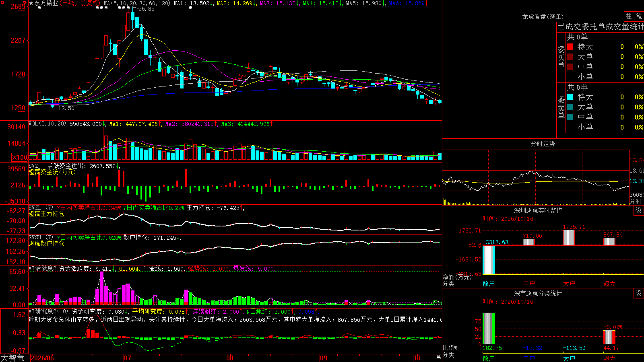Open the VOL(5,10,20) indicator parameters
This screenshot has width=644, height=362.
click(47, 124)
